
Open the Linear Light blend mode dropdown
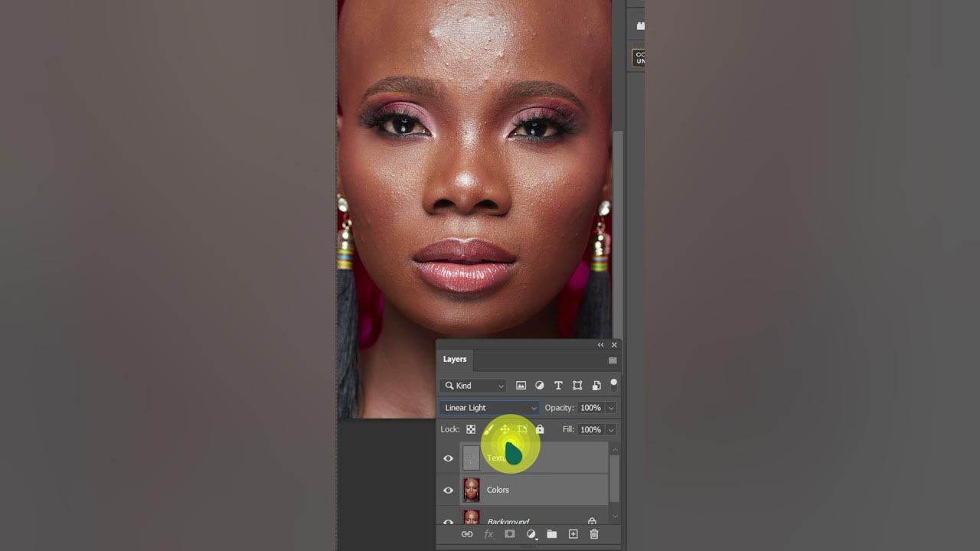tap(490, 408)
